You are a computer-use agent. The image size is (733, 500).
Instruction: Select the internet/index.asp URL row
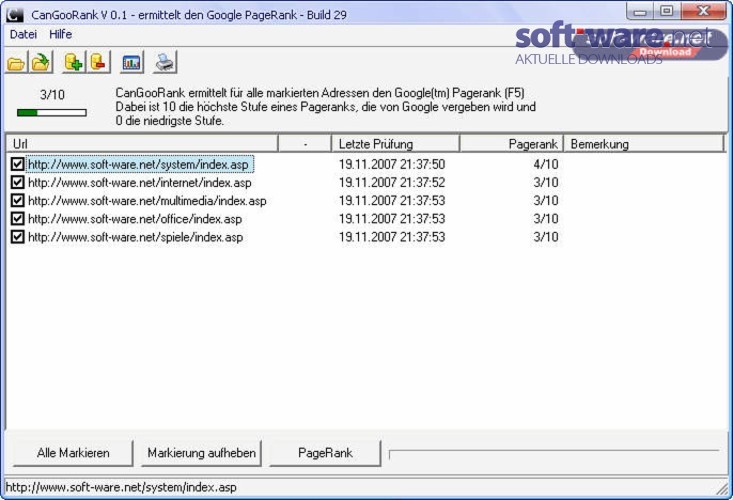coord(140,182)
